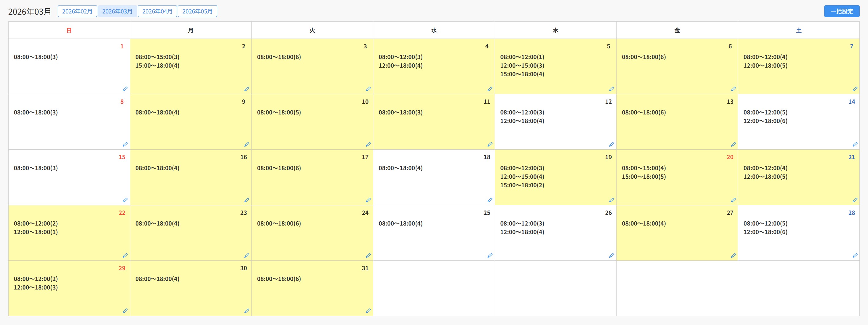Go to the 2026年05月 month tab
The image size is (868, 325).
tap(197, 11)
